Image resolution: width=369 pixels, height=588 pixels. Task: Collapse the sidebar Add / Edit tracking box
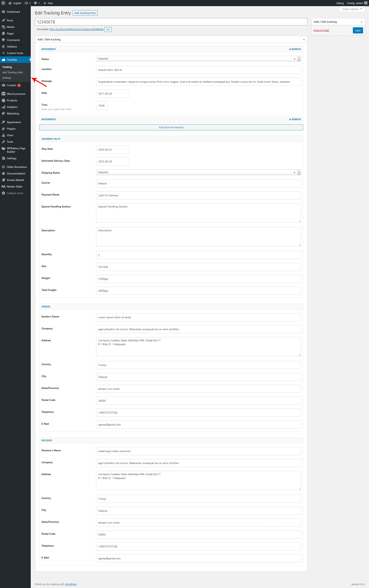(362, 22)
